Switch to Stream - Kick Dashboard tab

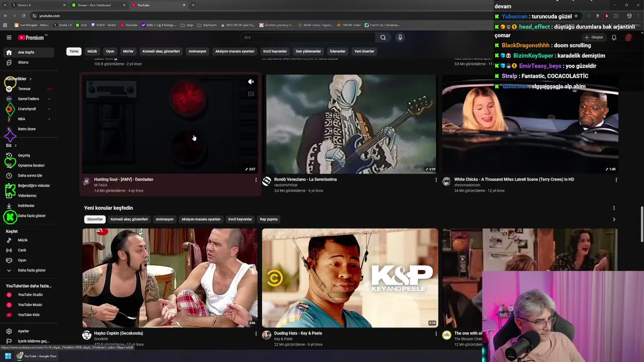click(98, 5)
